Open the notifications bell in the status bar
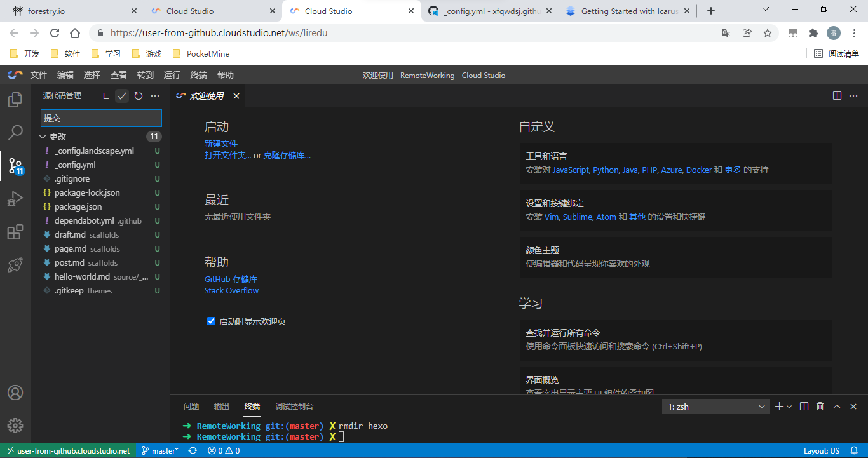The width and height of the screenshot is (868, 458). 853,451
